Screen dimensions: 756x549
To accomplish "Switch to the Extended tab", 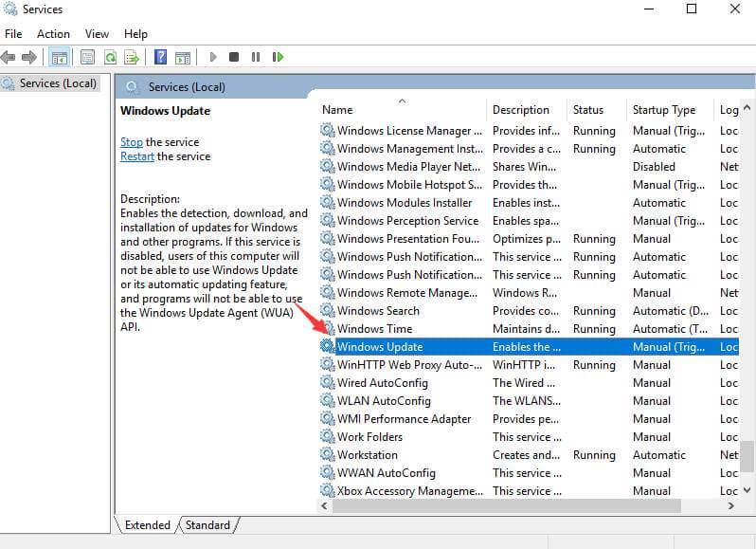I will click(147, 525).
